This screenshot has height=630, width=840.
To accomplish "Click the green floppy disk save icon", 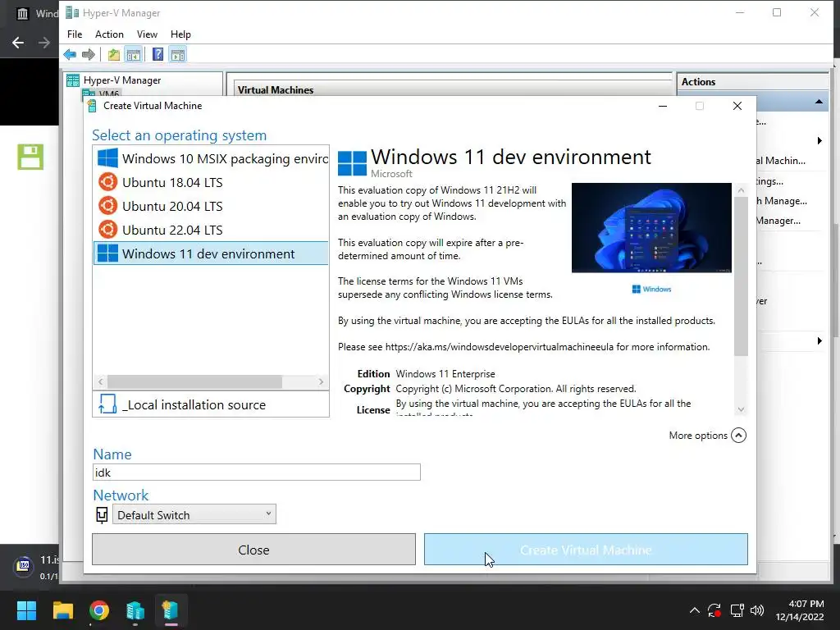I will [30, 157].
